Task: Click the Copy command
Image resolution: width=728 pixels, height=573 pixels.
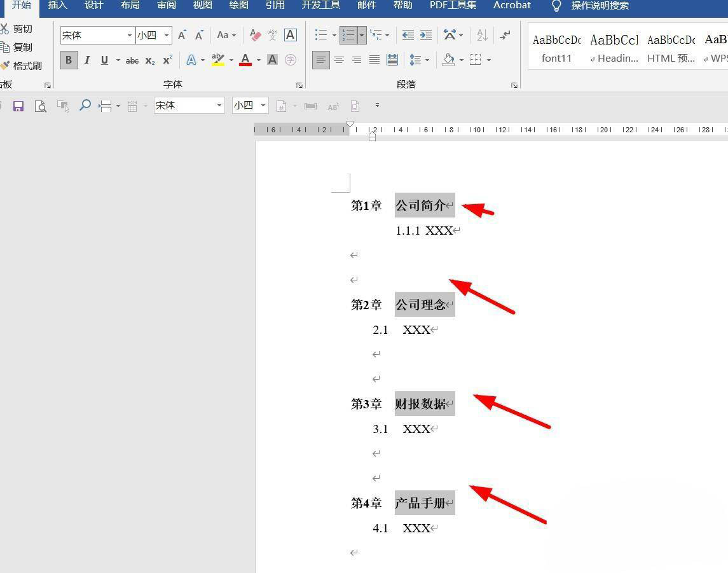Action: (17, 47)
